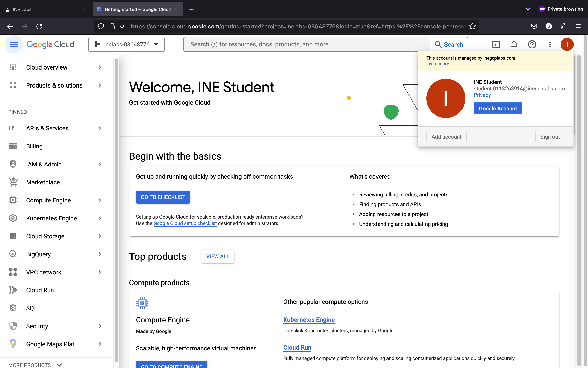Open the Firefox application menu
The width and height of the screenshot is (588, 368).
(578, 26)
